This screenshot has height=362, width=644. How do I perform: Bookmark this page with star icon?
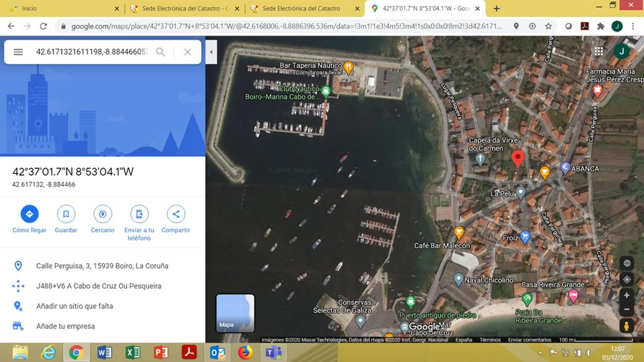pos(548,26)
